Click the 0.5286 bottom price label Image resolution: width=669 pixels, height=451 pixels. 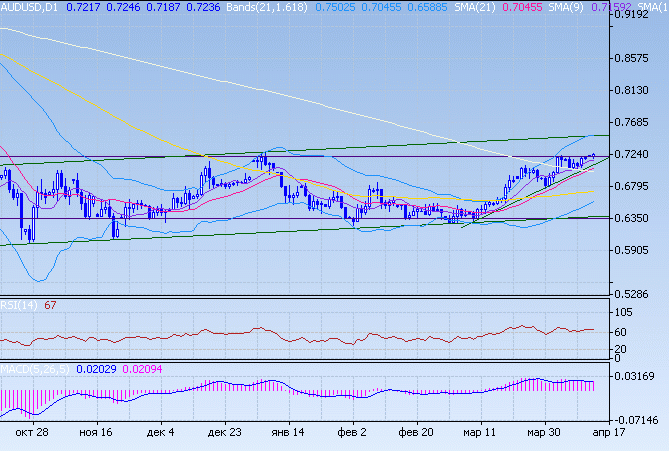coord(636,294)
